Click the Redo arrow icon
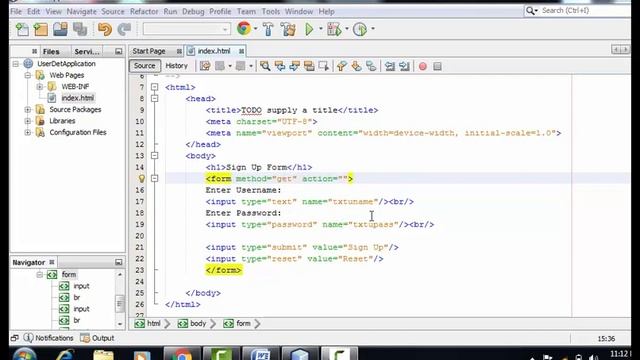The height and width of the screenshot is (360, 640). pos(124,29)
